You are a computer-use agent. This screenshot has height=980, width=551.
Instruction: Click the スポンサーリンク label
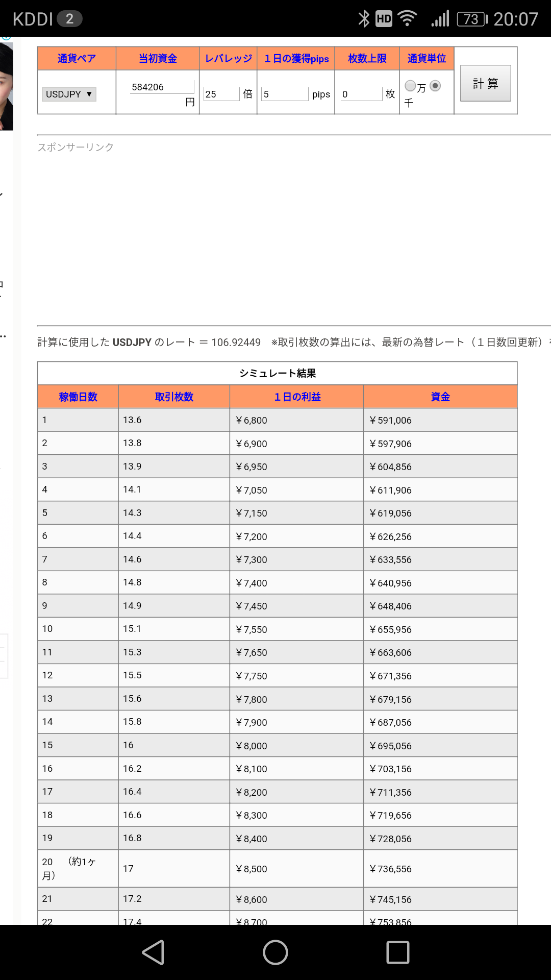tap(76, 147)
